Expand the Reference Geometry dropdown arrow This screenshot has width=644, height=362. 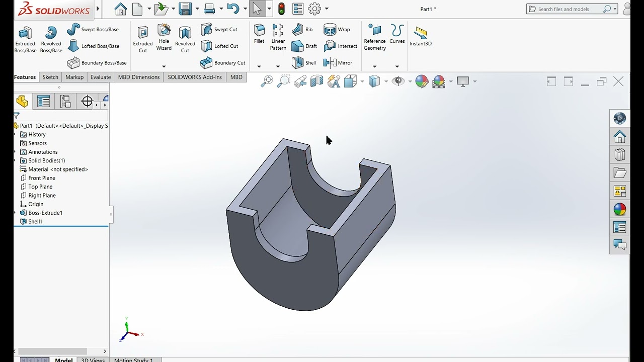(374, 66)
